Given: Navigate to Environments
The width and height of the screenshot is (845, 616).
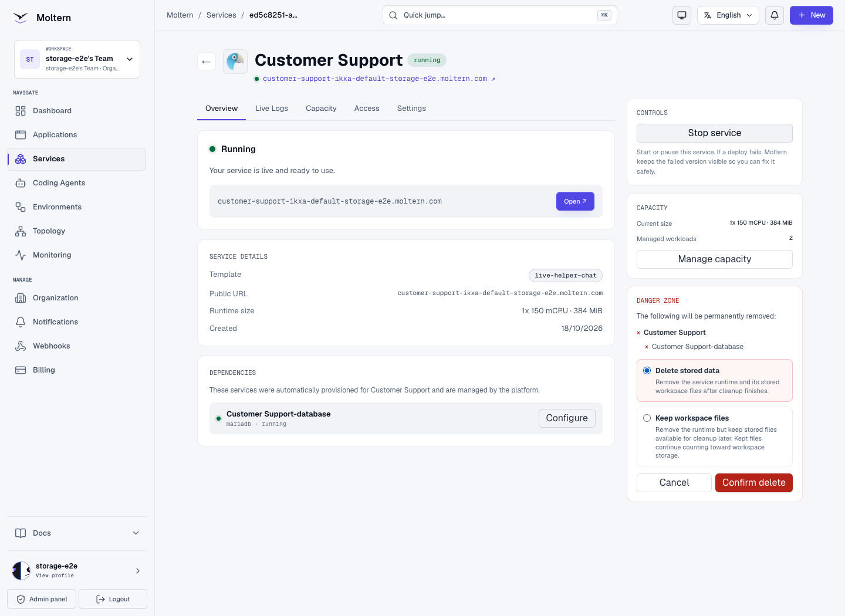Looking at the screenshot, I should coord(76,207).
